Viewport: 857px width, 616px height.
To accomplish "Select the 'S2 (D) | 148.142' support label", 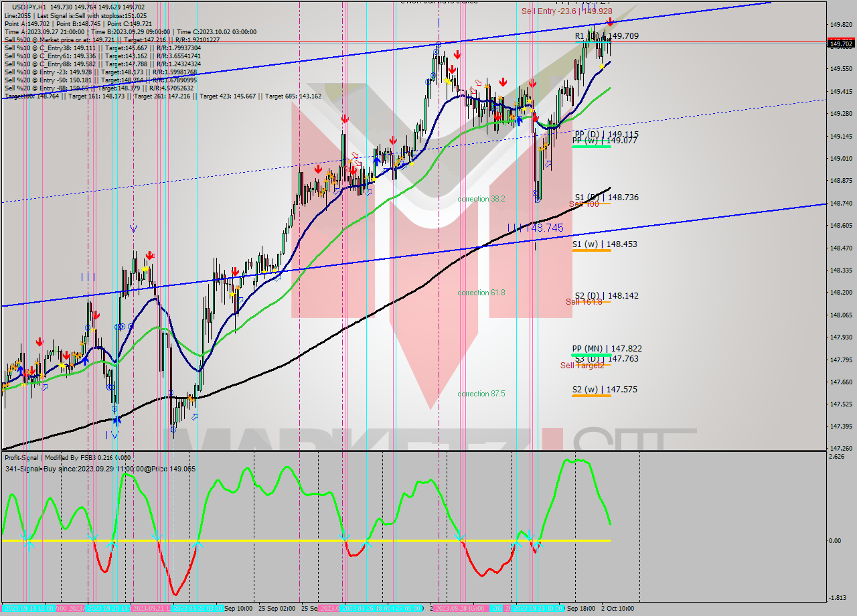I will [x=607, y=295].
